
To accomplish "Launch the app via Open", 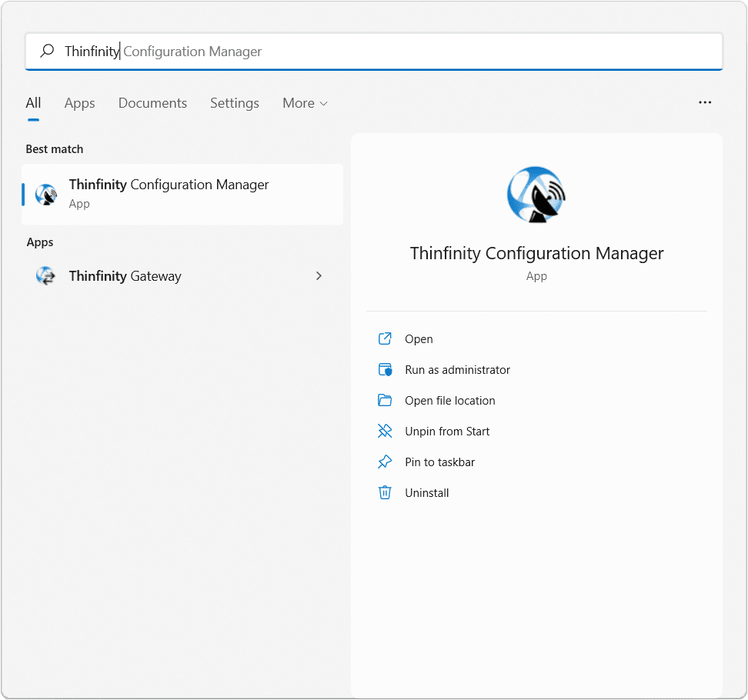I will coord(419,339).
